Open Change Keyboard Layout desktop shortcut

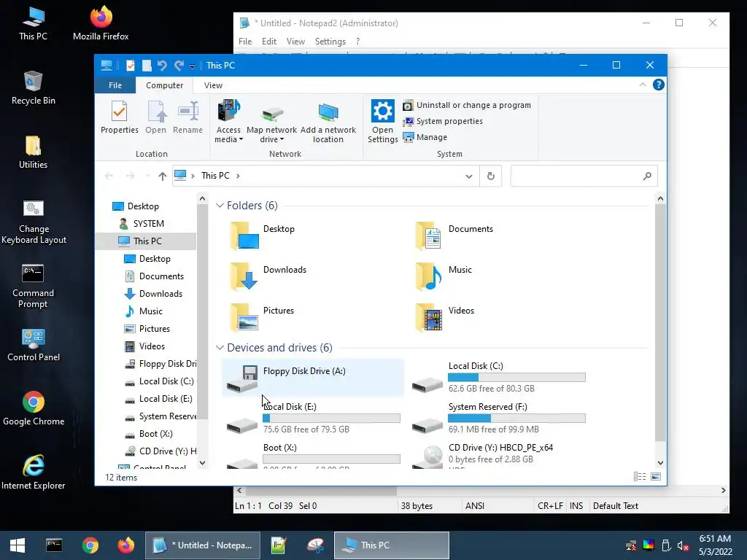point(34,222)
